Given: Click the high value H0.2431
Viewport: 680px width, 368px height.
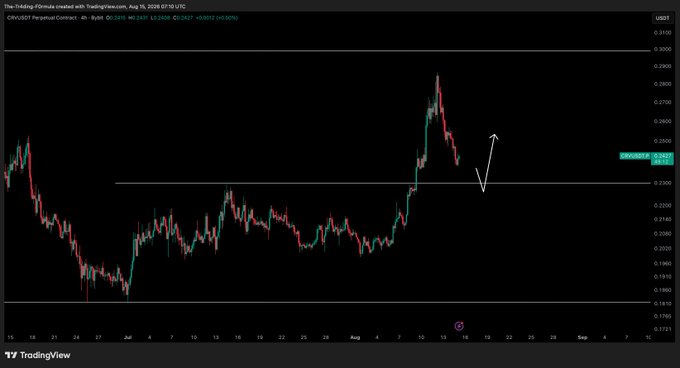Looking at the screenshot, I should pyautogui.click(x=138, y=18).
